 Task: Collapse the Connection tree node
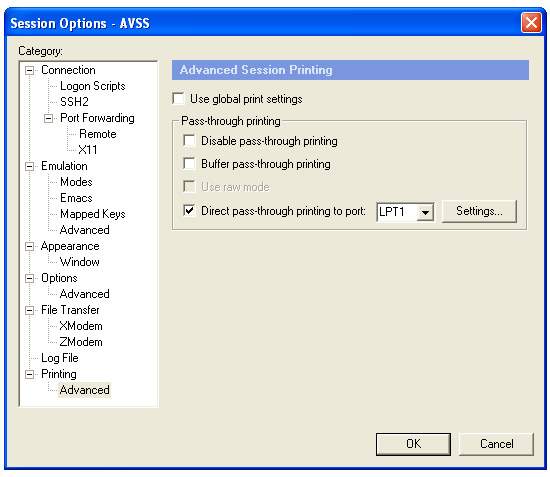(x=29, y=70)
